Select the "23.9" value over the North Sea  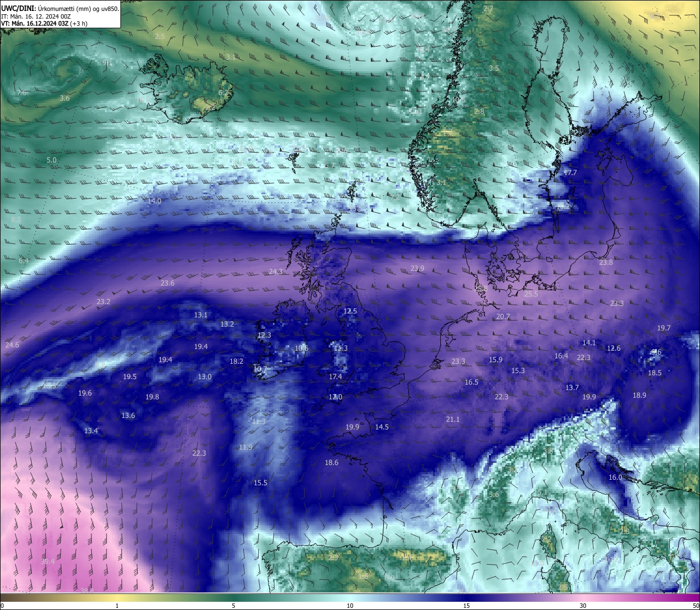click(417, 268)
